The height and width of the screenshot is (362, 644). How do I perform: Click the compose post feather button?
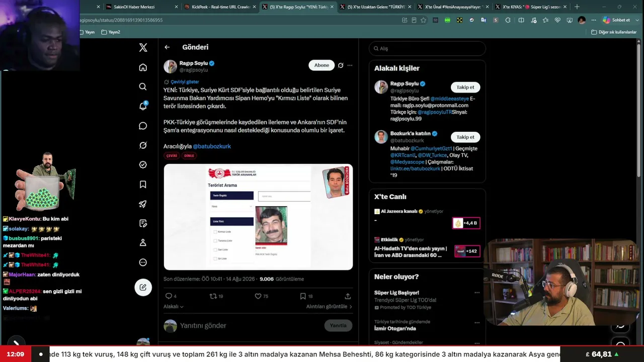pyautogui.click(x=143, y=287)
